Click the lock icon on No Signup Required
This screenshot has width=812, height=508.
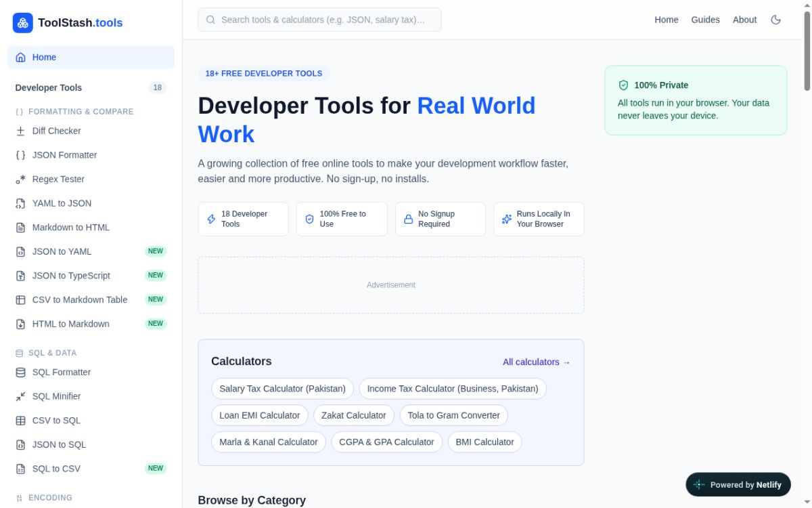408,219
